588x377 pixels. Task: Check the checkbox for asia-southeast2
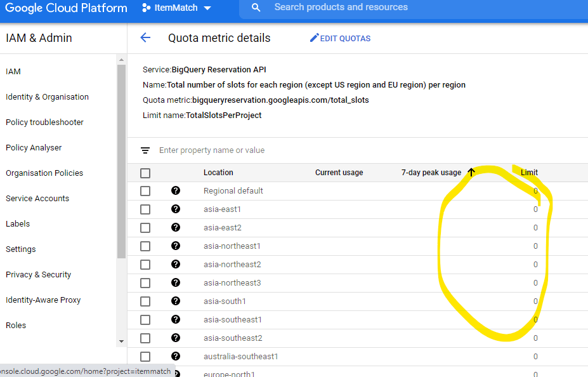tap(145, 338)
